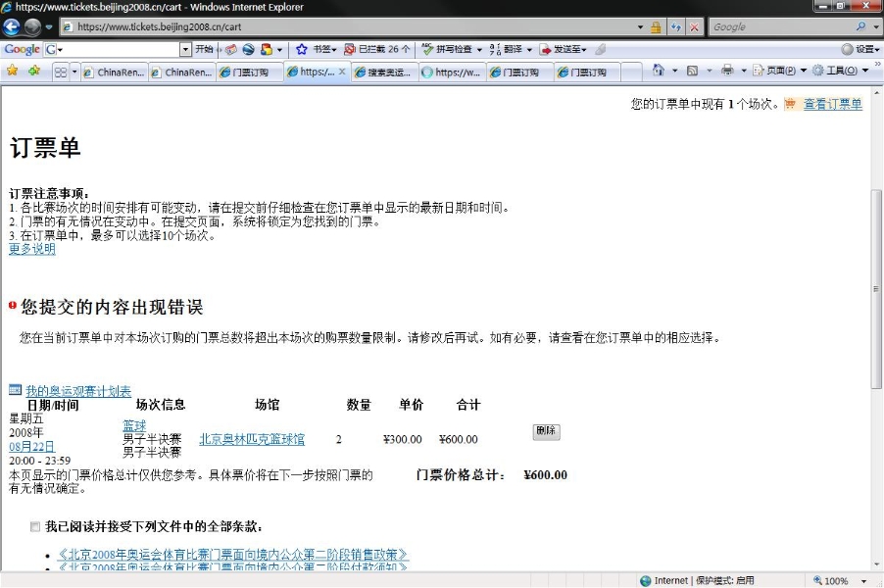Viewport: 884px width, 588px height.
Task: Click the 更多说明 link
Action: pos(31,249)
